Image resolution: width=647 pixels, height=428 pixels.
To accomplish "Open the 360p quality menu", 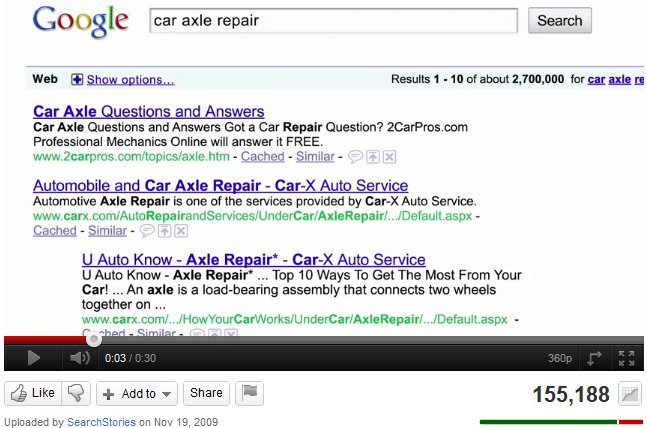I will (560, 358).
